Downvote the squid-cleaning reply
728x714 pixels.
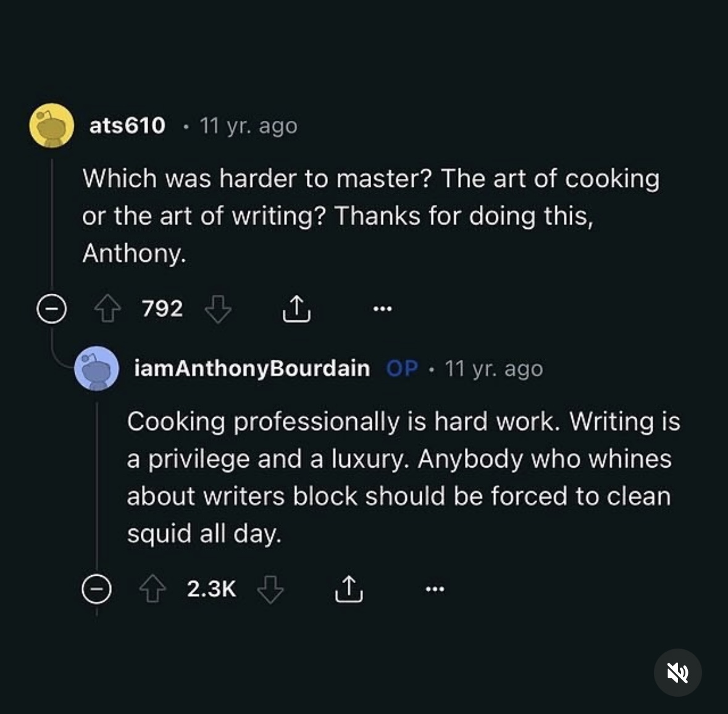[270, 590]
